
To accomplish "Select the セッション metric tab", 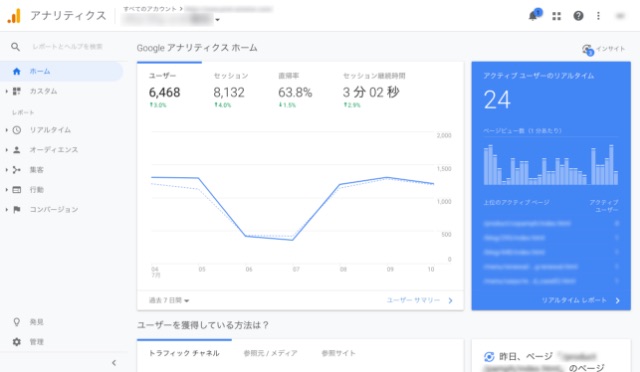I will coord(231,91).
